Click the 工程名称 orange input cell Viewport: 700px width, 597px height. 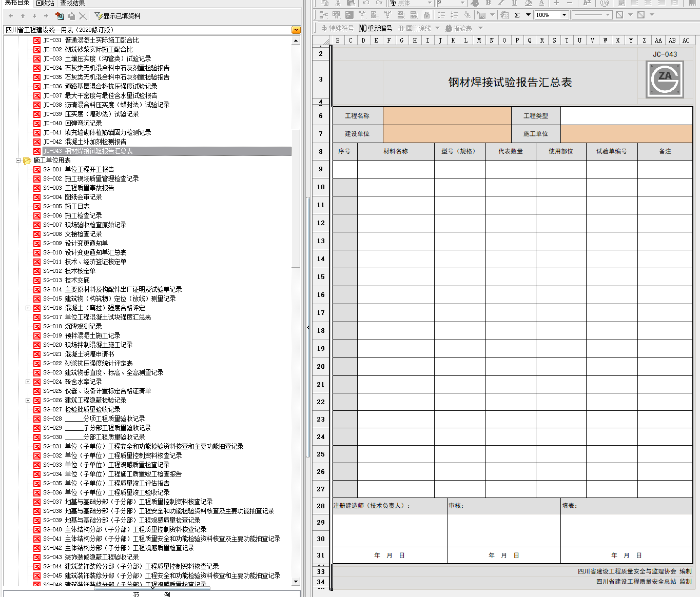coord(447,116)
